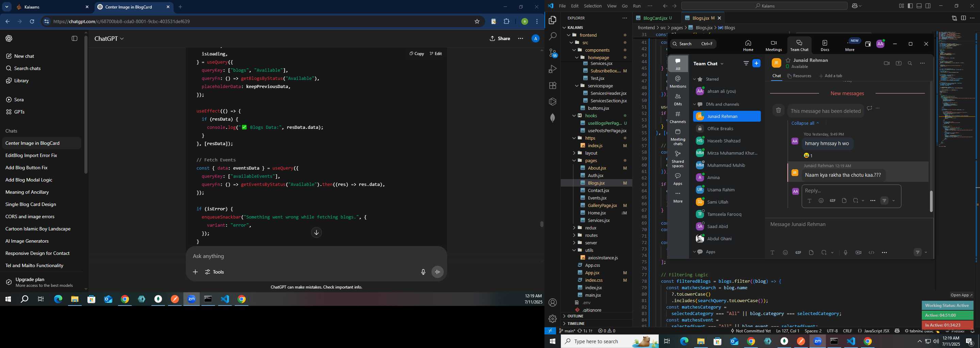The width and height of the screenshot is (980, 348).
Task: Toggle VS Code bottom panel layout button
Action: click(919, 6)
